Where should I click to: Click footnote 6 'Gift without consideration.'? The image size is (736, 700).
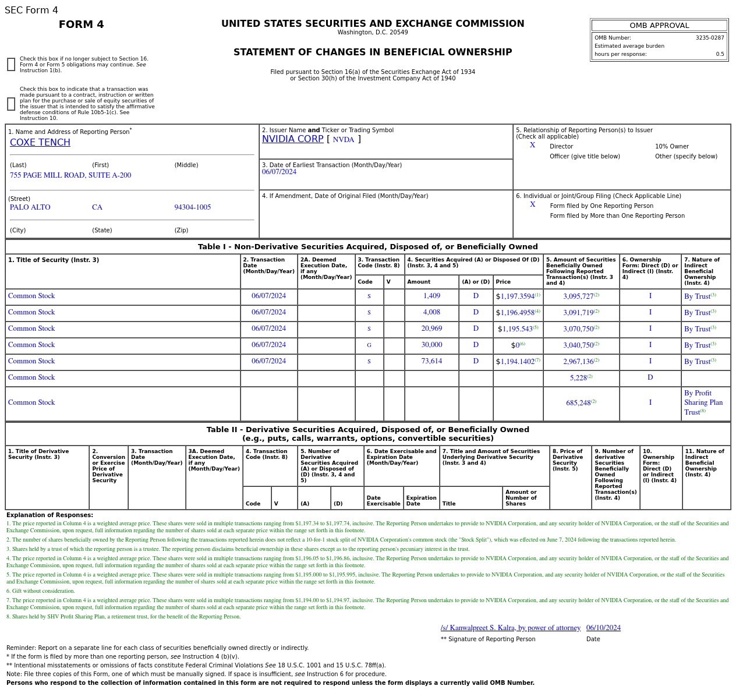[41, 591]
